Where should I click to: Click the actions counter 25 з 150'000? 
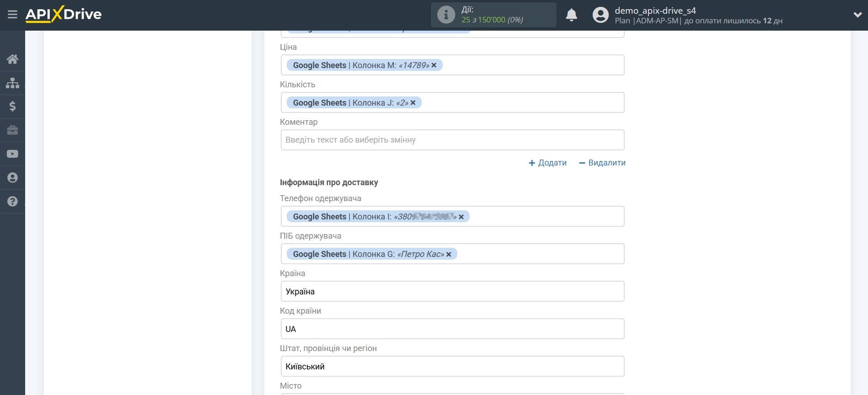(492, 20)
